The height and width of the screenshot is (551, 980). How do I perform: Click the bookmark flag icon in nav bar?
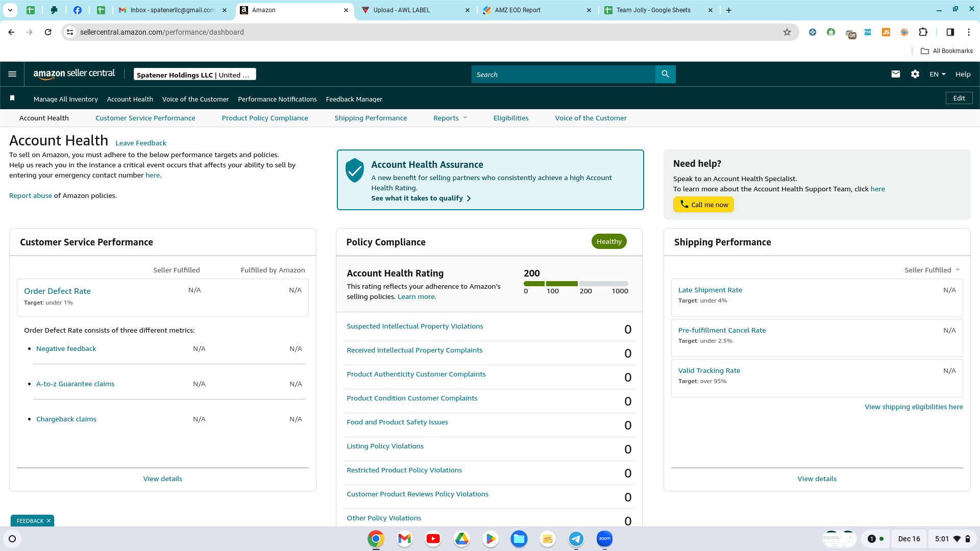(x=12, y=98)
